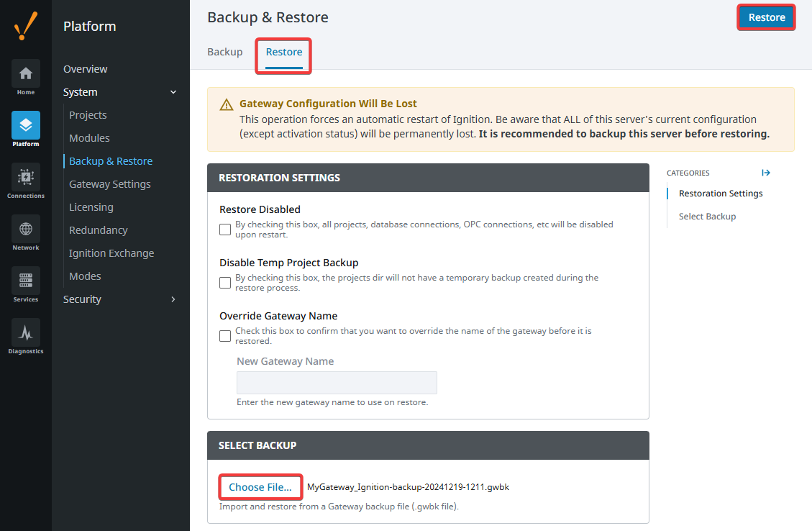Viewport: 812px width, 531px height.
Task: Navigate to Redundancy
Action: [99, 230]
